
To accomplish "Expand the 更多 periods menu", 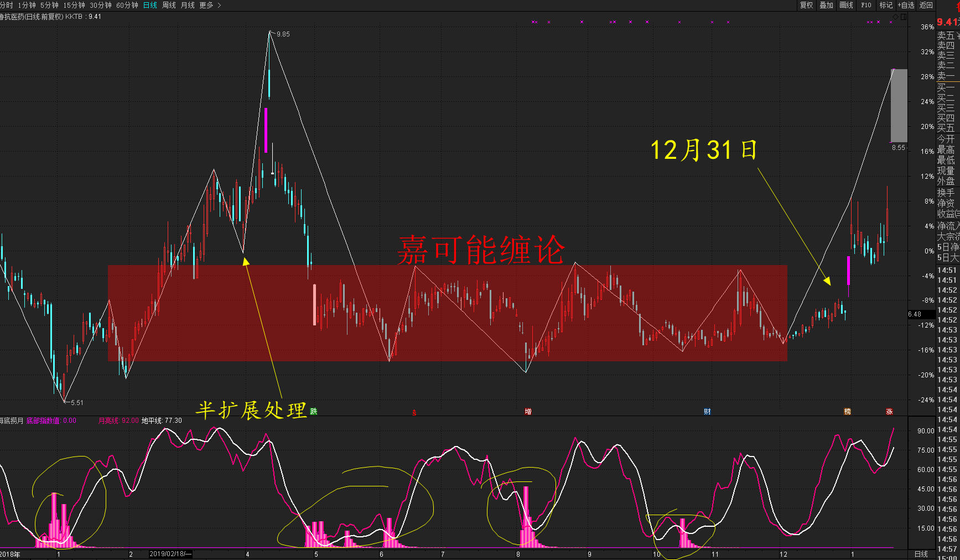I will tap(210, 5).
